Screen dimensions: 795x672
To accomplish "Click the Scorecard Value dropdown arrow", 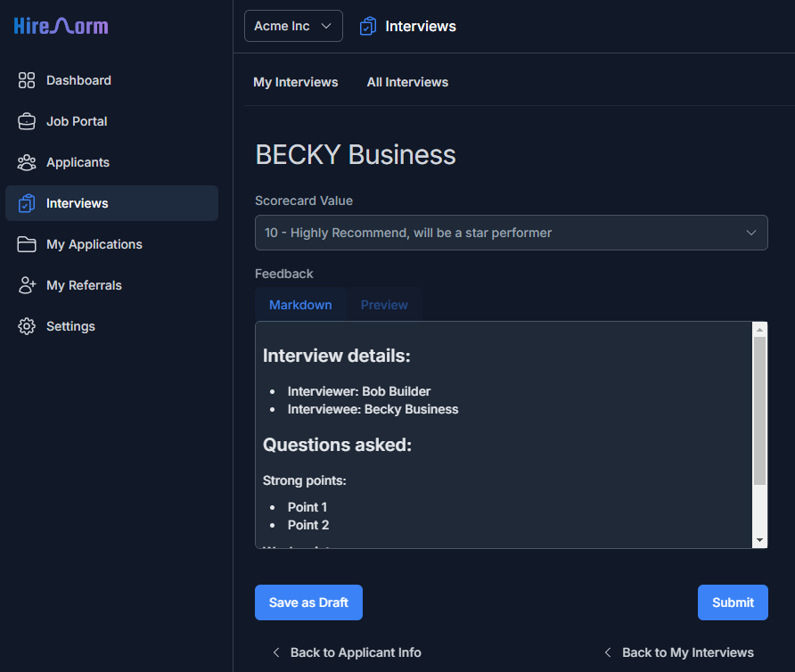I will pyautogui.click(x=751, y=233).
